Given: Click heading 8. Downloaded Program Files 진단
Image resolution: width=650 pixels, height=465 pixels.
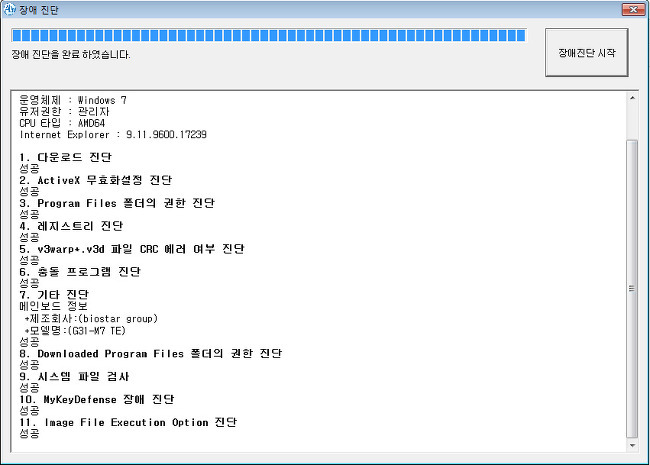Looking at the screenshot, I should point(150,354).
